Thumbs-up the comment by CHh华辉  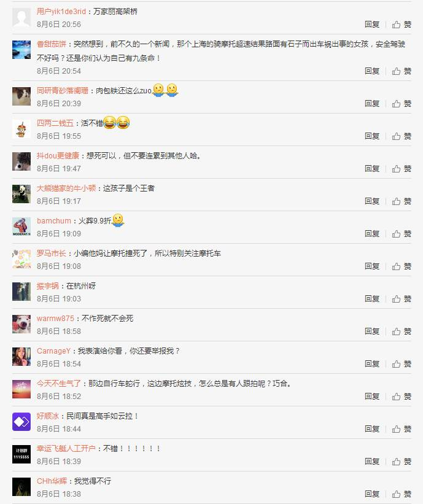pyautogui.click(x=402, y=494)
